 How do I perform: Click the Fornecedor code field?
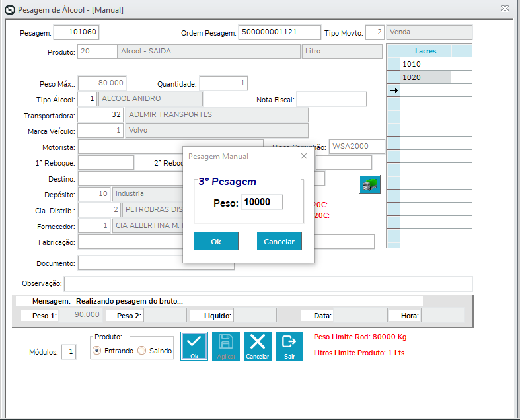pyautogui.click(x=94, y=226)
